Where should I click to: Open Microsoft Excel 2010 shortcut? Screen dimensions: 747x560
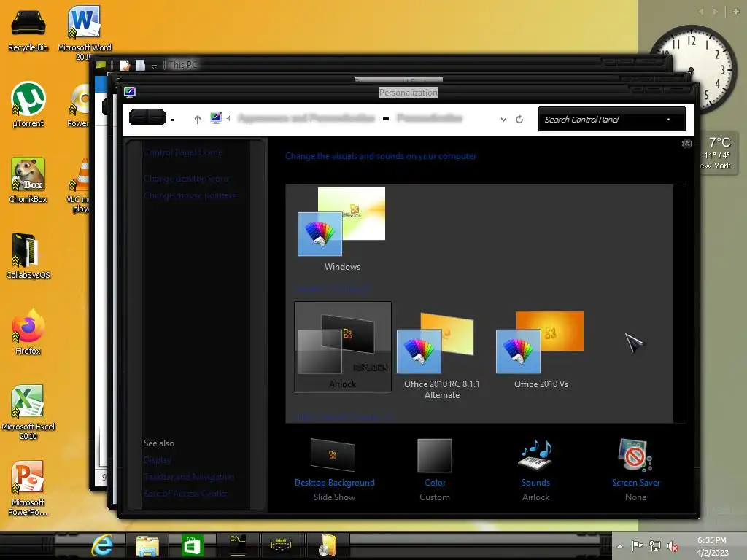(x=28, y=413)
